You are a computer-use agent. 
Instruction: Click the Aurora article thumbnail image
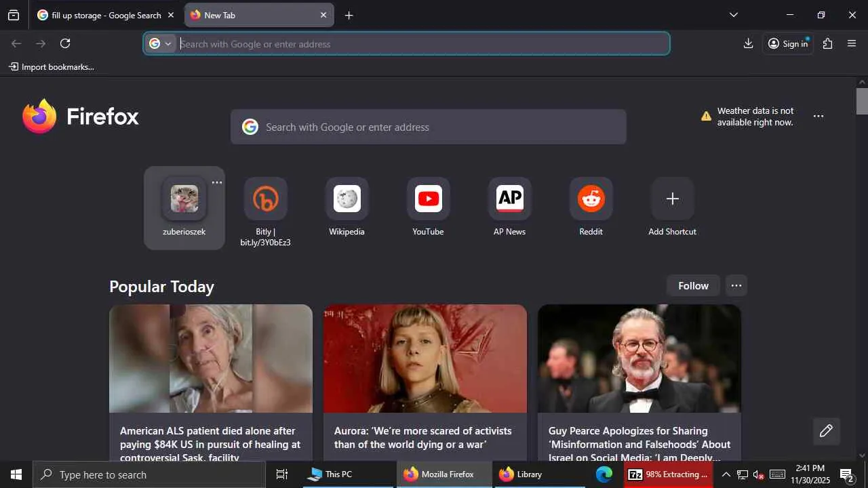click(425, 359)
